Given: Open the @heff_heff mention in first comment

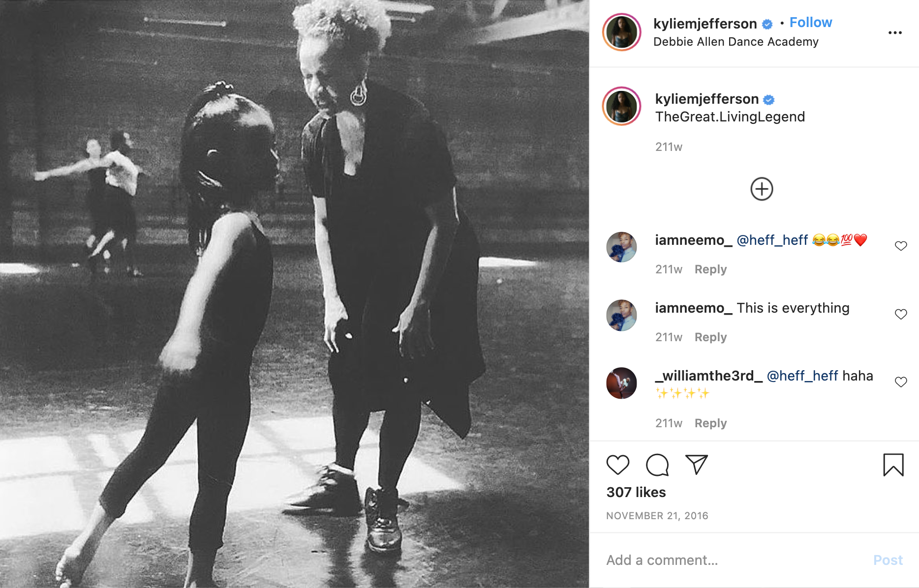Looking at the screenshot, I should (772, 240).
